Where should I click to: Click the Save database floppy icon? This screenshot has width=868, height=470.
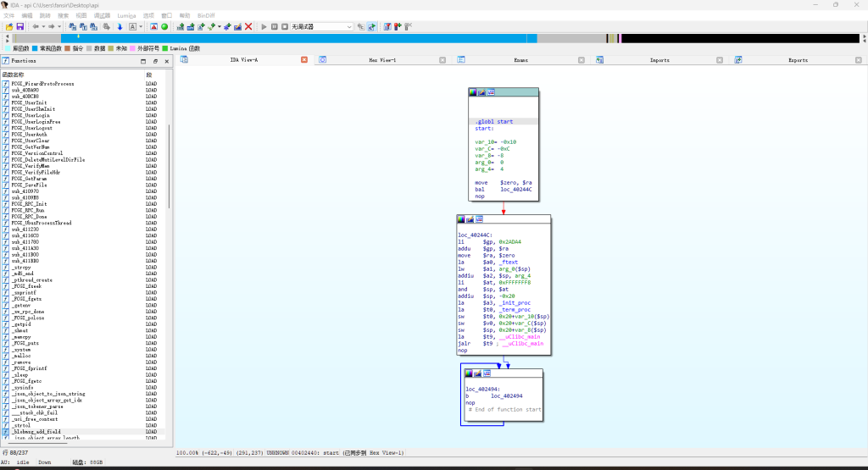point(20,26)
